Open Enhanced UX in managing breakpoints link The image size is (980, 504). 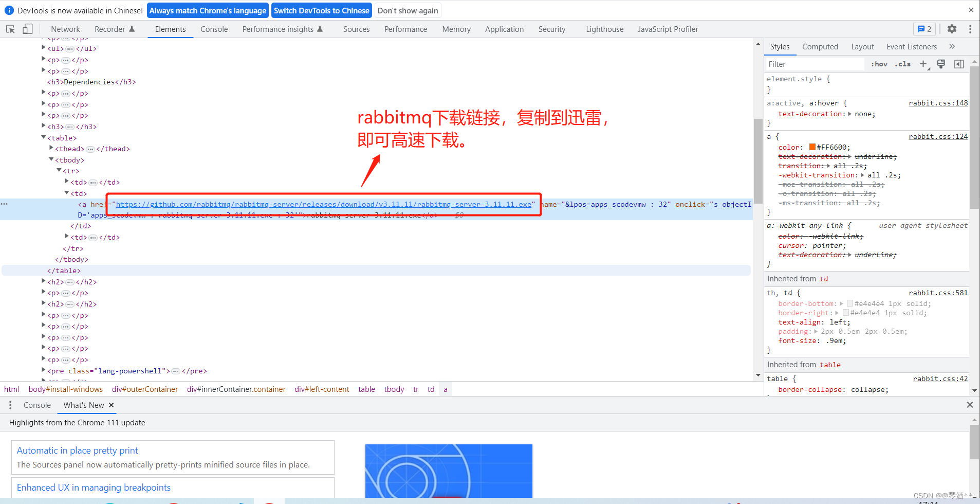94,488
